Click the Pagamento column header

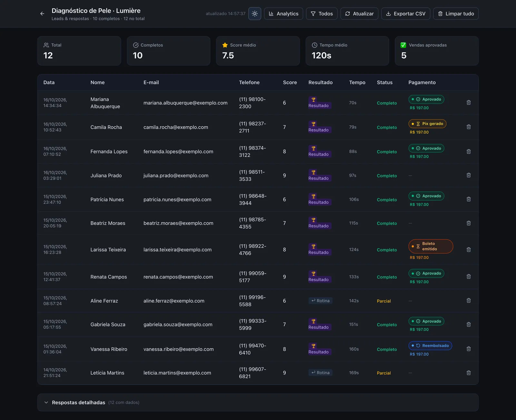click(422, 83)
